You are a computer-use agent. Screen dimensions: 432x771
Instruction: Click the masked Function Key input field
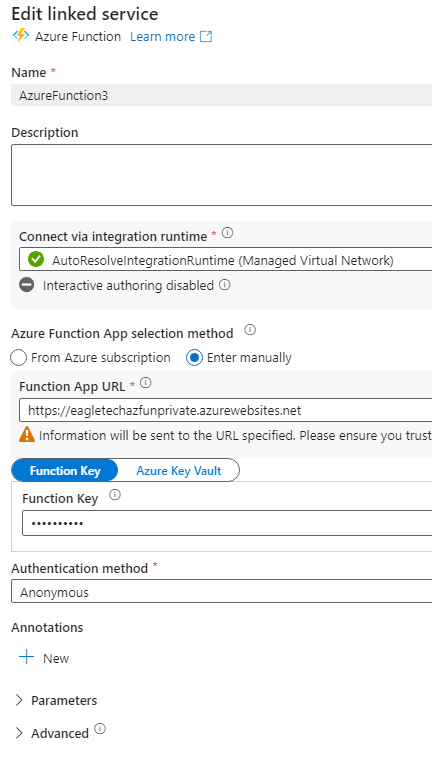pos(227,523)
